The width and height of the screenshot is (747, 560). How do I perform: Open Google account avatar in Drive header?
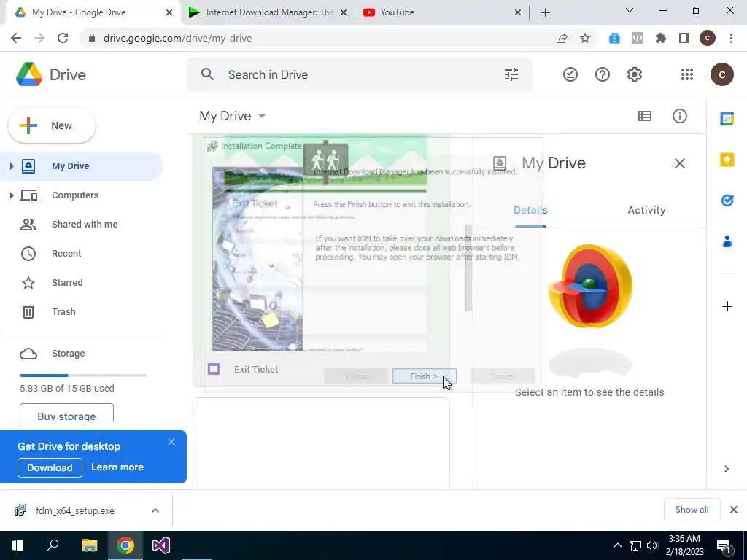[721, 74]
